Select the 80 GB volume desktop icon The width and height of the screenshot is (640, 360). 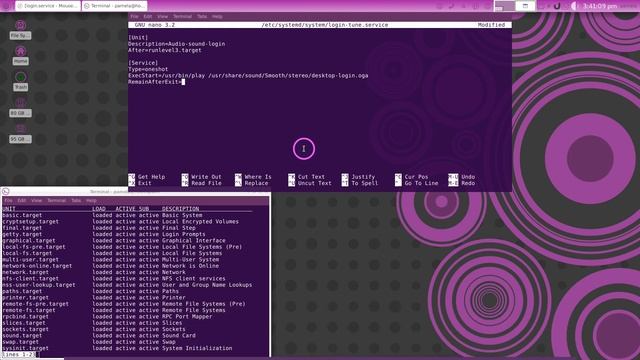coord(20,107)
